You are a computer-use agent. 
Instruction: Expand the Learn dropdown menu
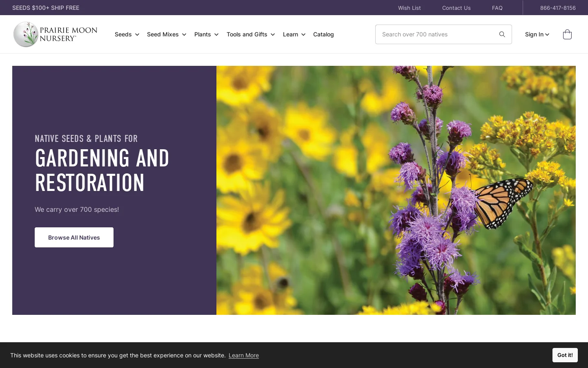point(294,34)
